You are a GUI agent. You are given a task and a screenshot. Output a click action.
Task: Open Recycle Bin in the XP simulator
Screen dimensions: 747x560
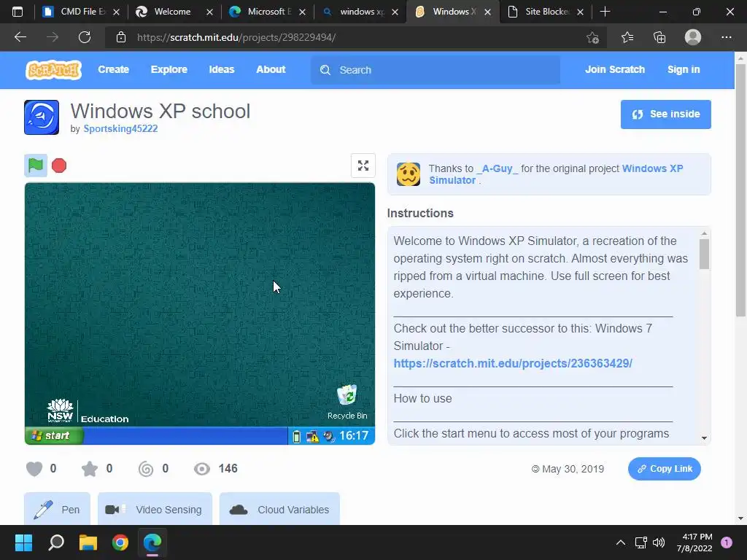tap(347, 402)
